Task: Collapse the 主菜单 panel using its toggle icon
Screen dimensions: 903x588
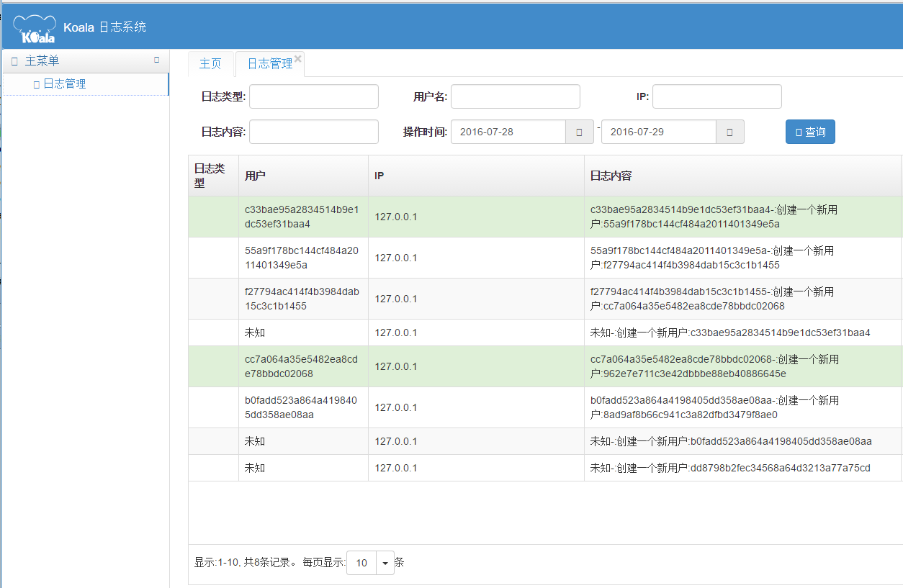Action: tap(157, 60)
